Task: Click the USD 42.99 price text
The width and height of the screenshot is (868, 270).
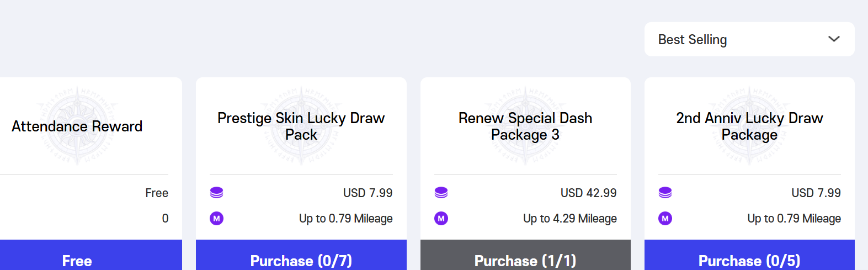Action: [589, 193]
